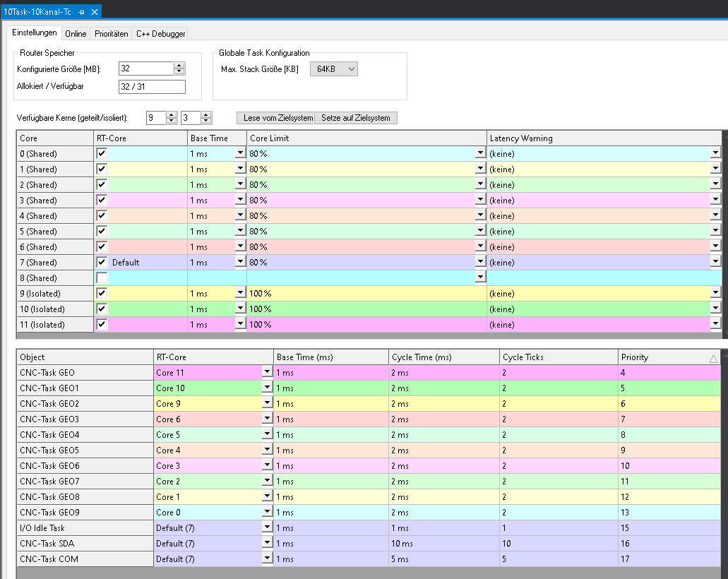The height and width of the screenshot is (579, 728).
Task: Click the Lese vom Zielsystem button
Action: pyautogui.click(x=275, y=118)
